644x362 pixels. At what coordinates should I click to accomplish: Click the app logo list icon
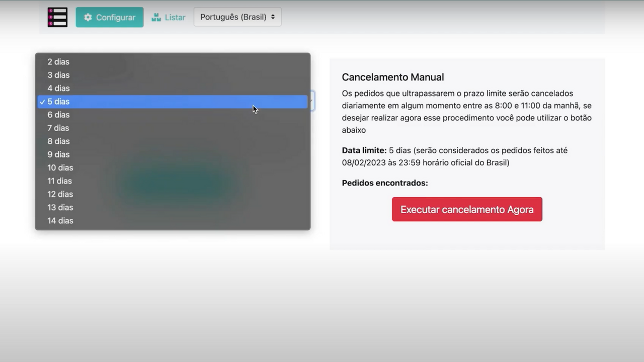tap(57, 17)
